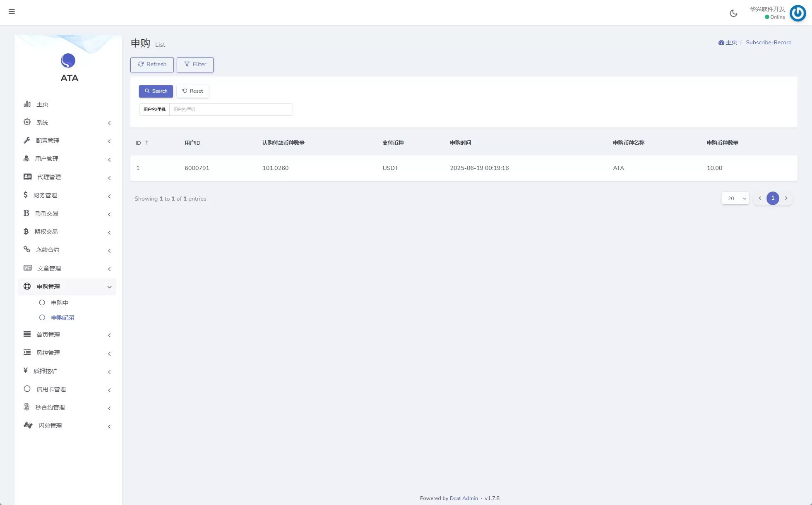Select the 申购记录 menu item

[62, 318]
